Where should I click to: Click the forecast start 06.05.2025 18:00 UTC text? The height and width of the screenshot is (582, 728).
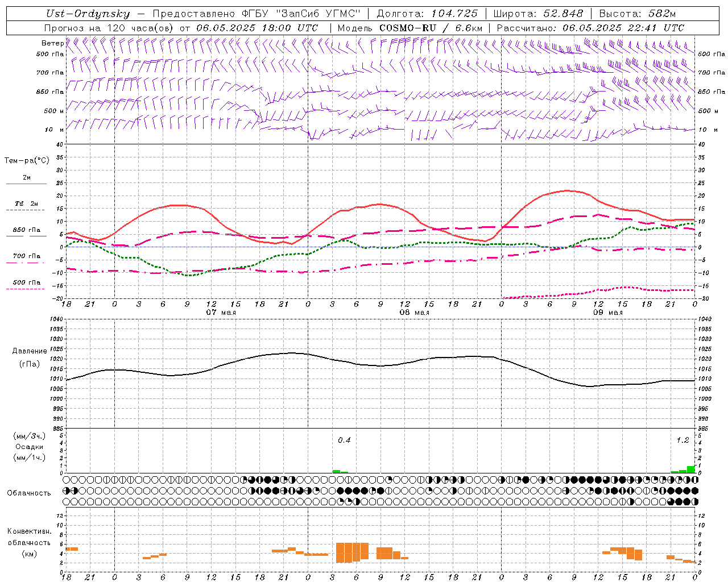(x=257, y=28)
